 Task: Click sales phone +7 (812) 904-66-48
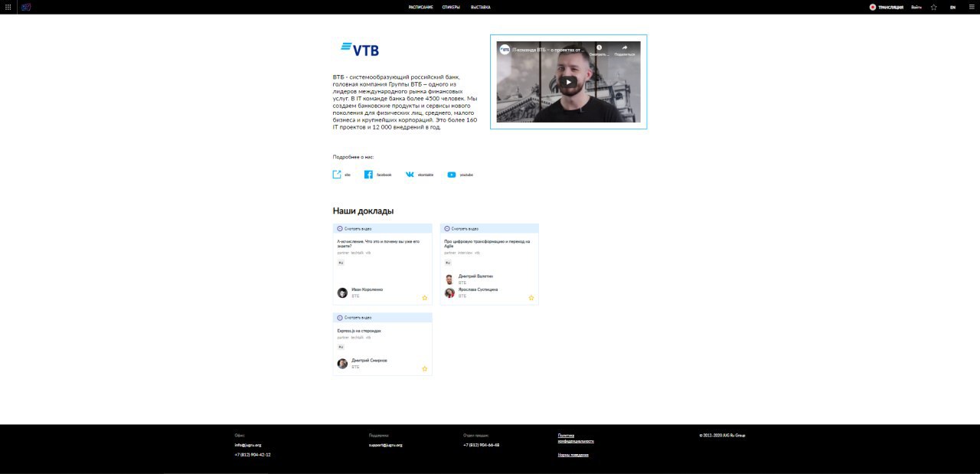tap(482, 445)
